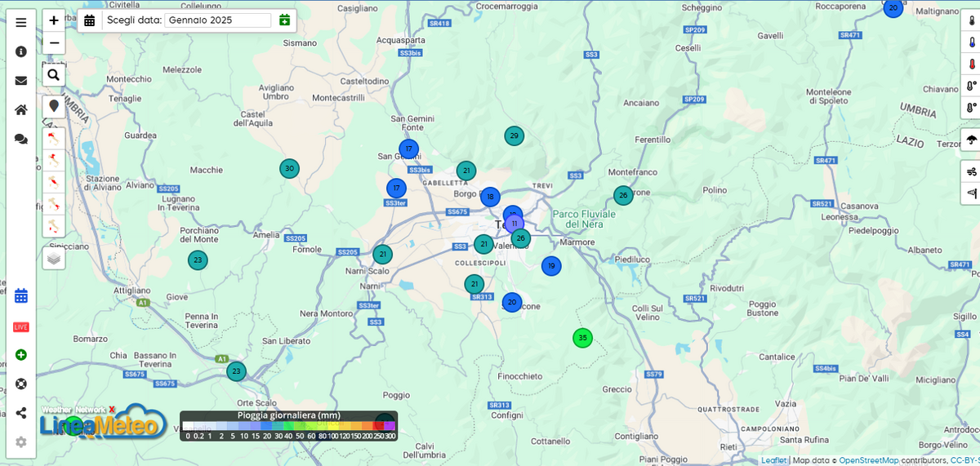Viewport: 980px width, 466px height.
Task: Open the chat comments icon
Action: click(x=21, y=140)
